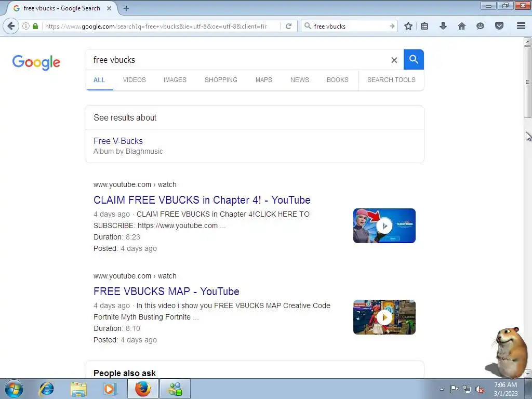Reload the page with refresh icon

click(288, 26)
